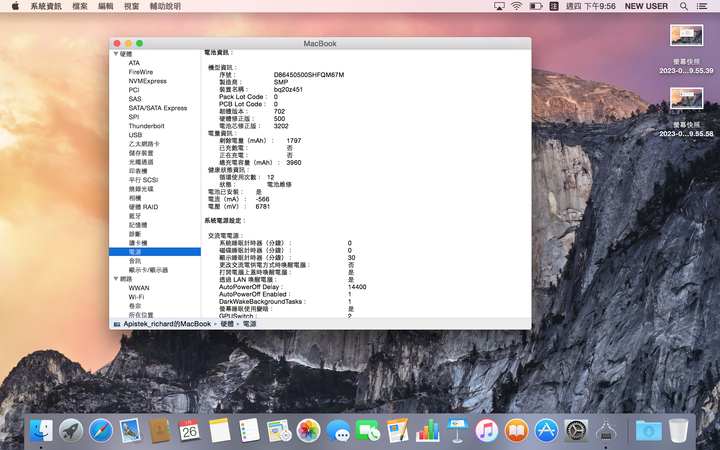This screenshot has width=720, height=450.
Task: Collapse the 網路 section triangle
Action: coord(116,279)
